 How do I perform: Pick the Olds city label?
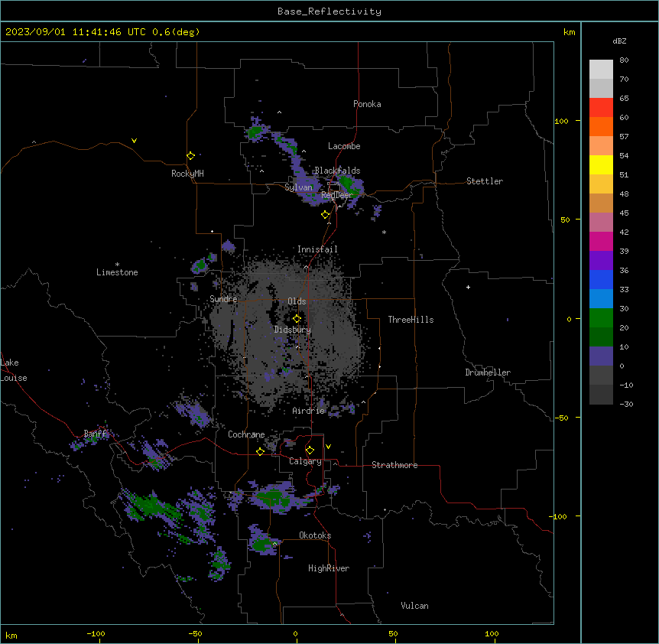click(297, 301)
